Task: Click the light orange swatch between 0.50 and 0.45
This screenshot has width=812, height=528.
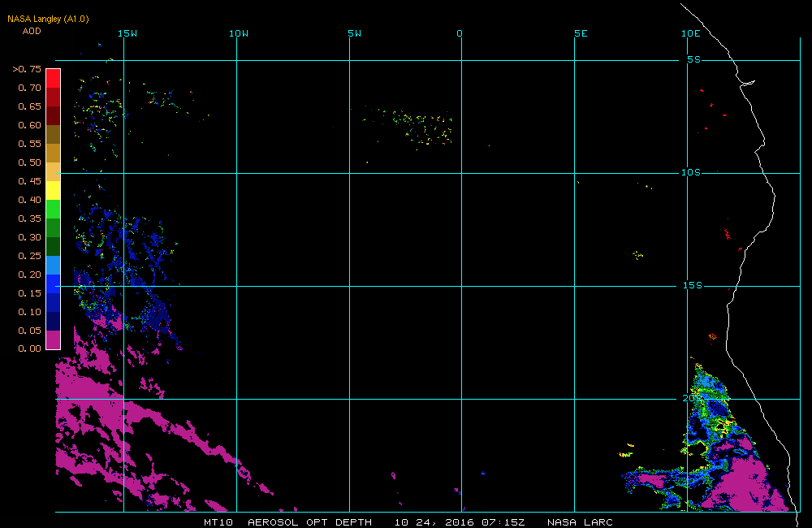Action: tap(54, 171)
